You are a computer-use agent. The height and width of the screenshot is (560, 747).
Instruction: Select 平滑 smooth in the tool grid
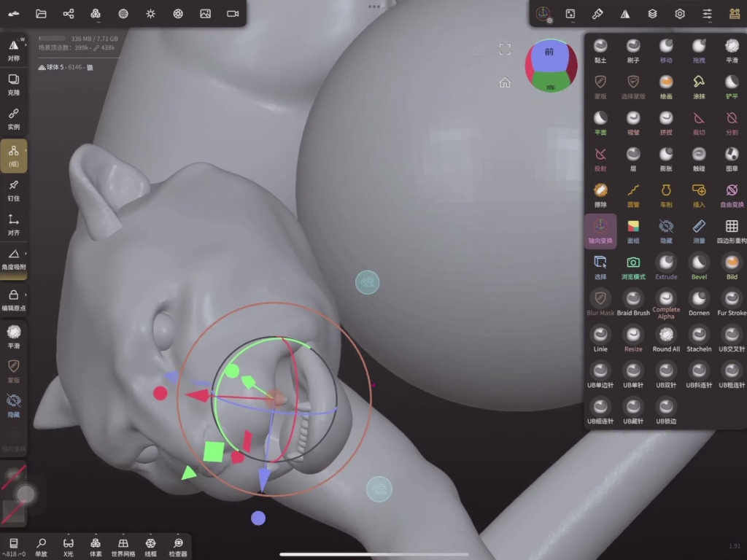(732, 50)
